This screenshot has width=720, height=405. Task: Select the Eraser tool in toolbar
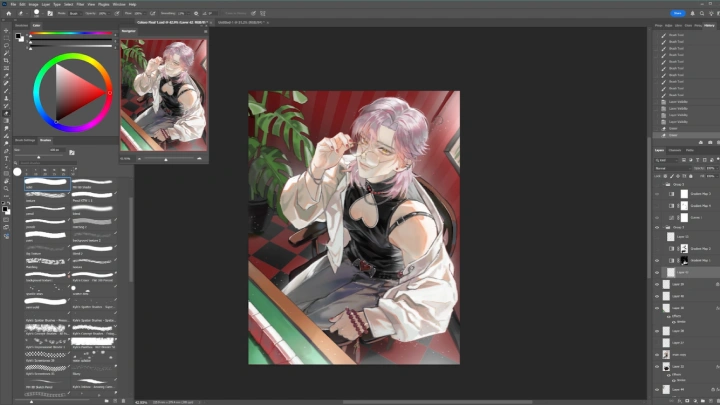(6, 113)
